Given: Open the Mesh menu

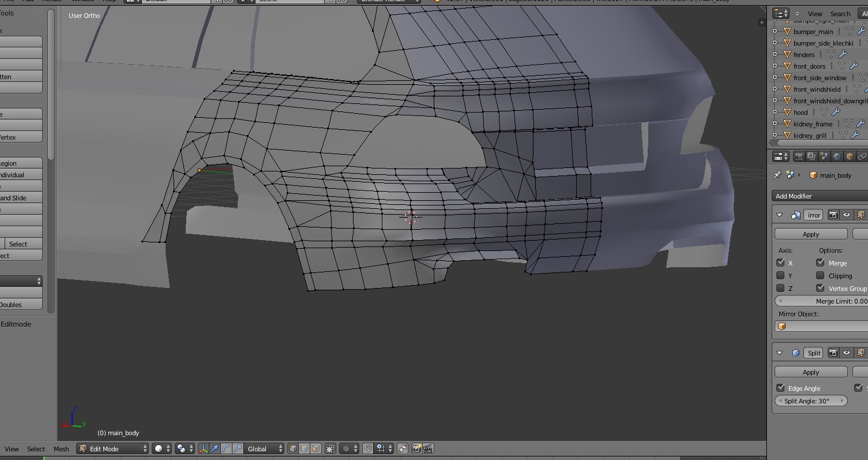Looking at the screenshot, I should pyautogui.click(x=61, y=448).
